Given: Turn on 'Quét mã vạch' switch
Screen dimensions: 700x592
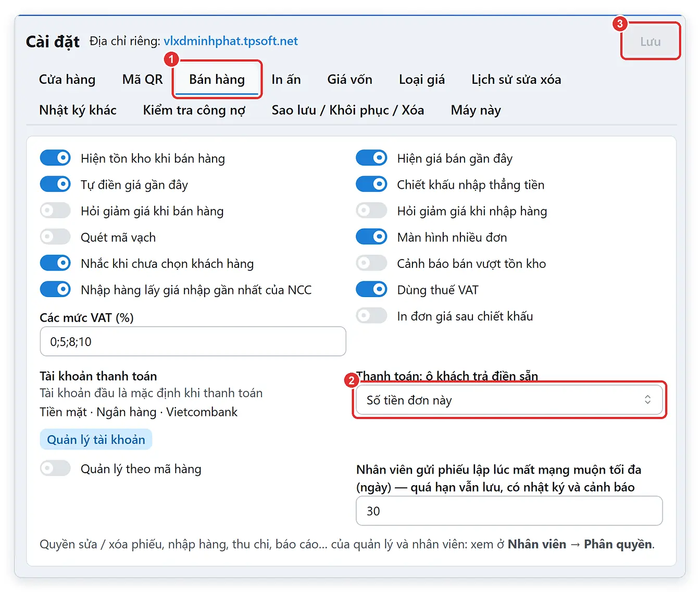Looking at the screenshot, I should tap(55, 237).
